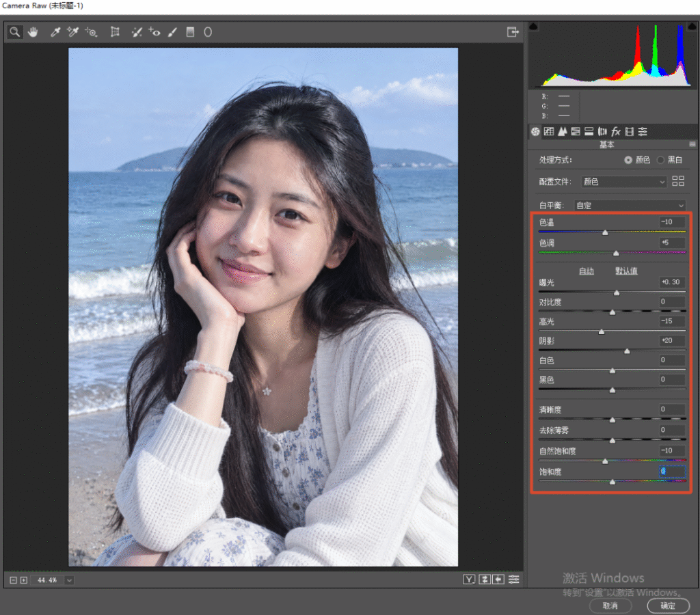Open the Effects fx panel tab
700x615 pixels.
tap(616, 131)
